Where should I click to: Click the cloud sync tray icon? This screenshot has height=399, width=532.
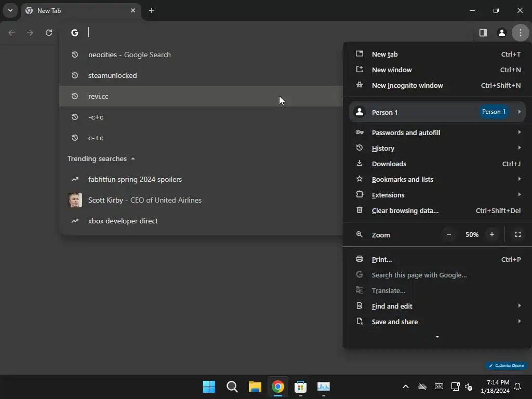tap(422, 387)
